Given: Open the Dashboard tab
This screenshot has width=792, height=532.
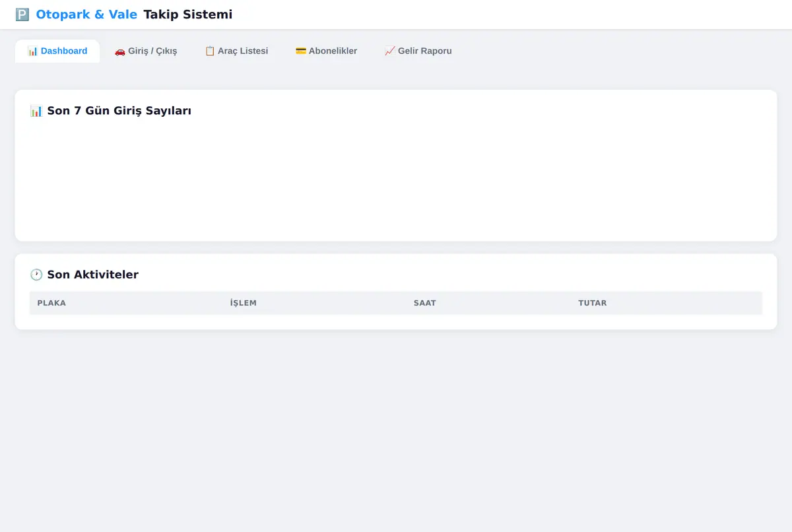Looking at the screenshot, I should click(x=57, y=51).
